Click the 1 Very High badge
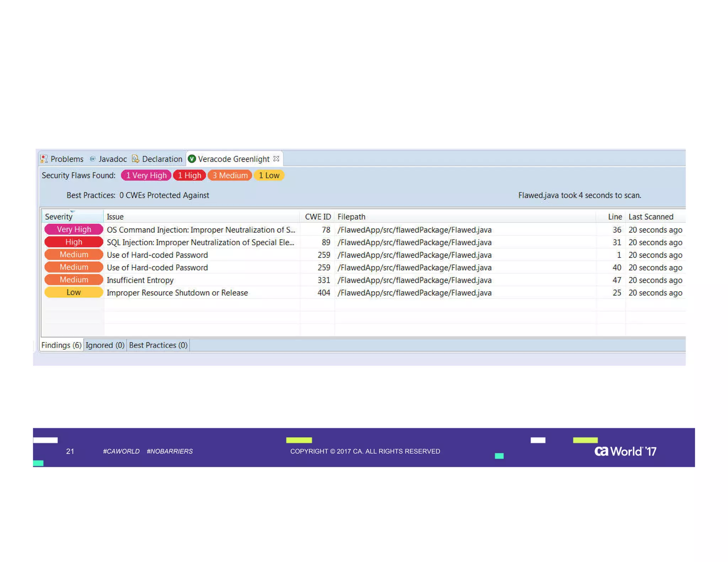728x562 pixels. click(x=146, y=175)
